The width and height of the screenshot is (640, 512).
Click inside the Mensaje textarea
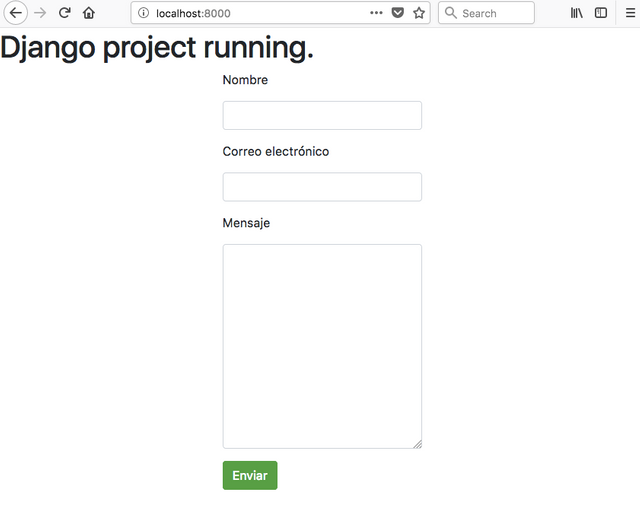[322, 346]
